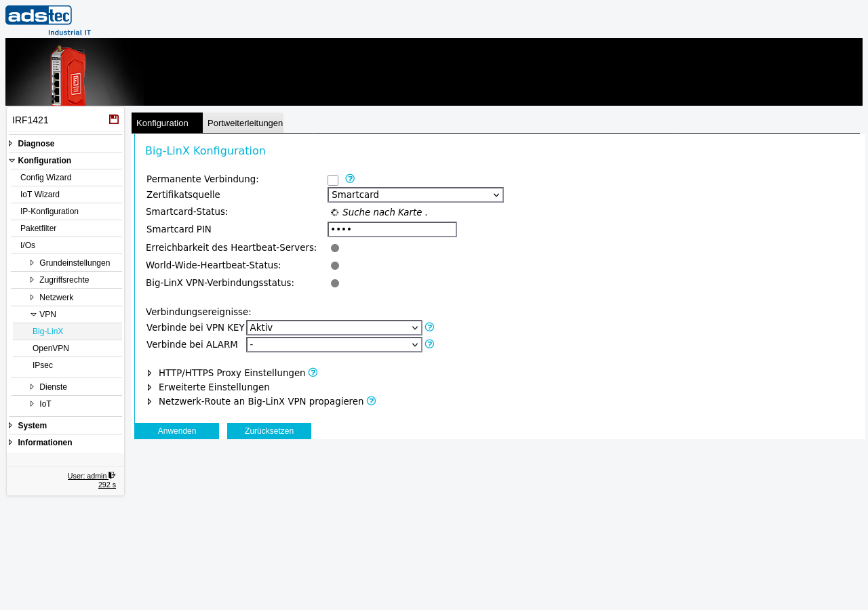Open help for Permanente Verbindung
Viewport: 868px width, 610px height.
(x=350, y=179)
